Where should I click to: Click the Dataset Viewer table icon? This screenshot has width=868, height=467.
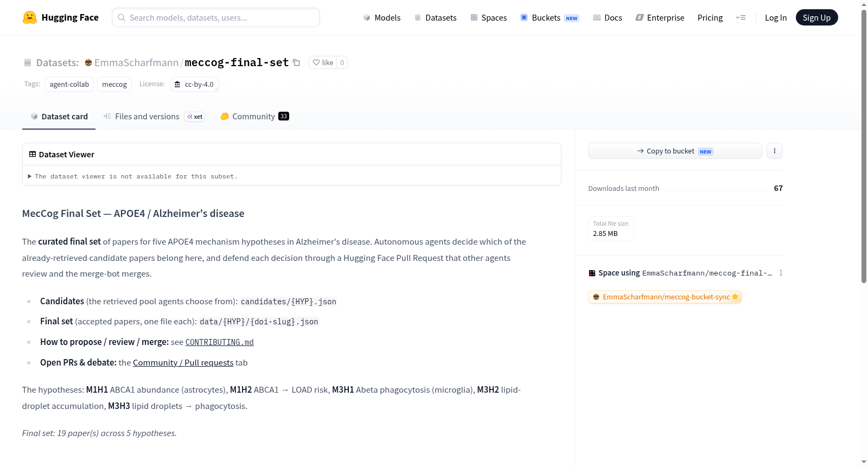tap(33, 155)
